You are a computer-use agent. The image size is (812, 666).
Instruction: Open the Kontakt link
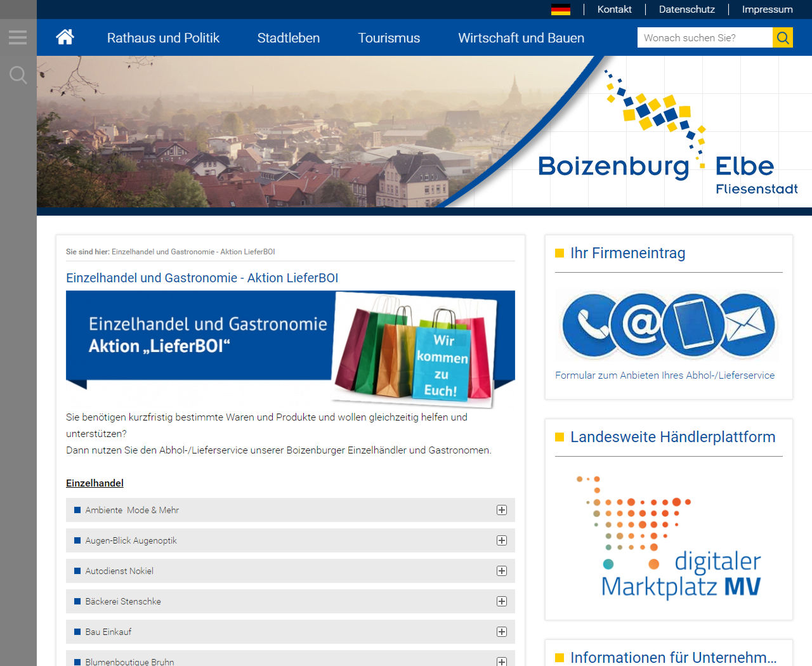tap(615, 10)
